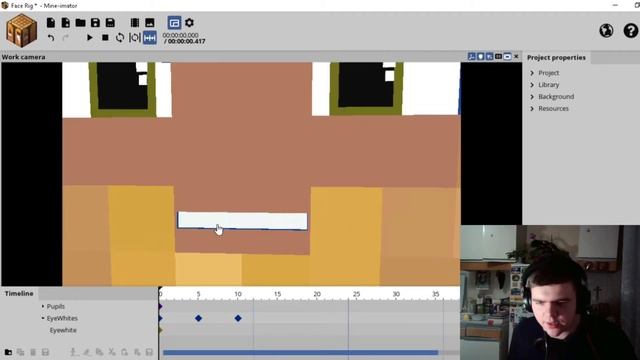Viewport: 640px width, 360px height.
Task: Toggle the third blue view icon in Work camera
Action: tap(489, 56)
